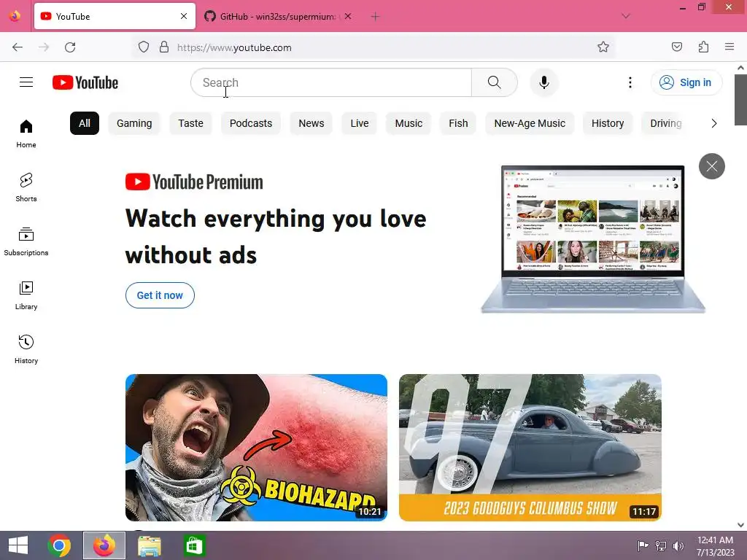Click the search magnifier button
Viewport: 747px width, 560px height.
tap(494, 82)
